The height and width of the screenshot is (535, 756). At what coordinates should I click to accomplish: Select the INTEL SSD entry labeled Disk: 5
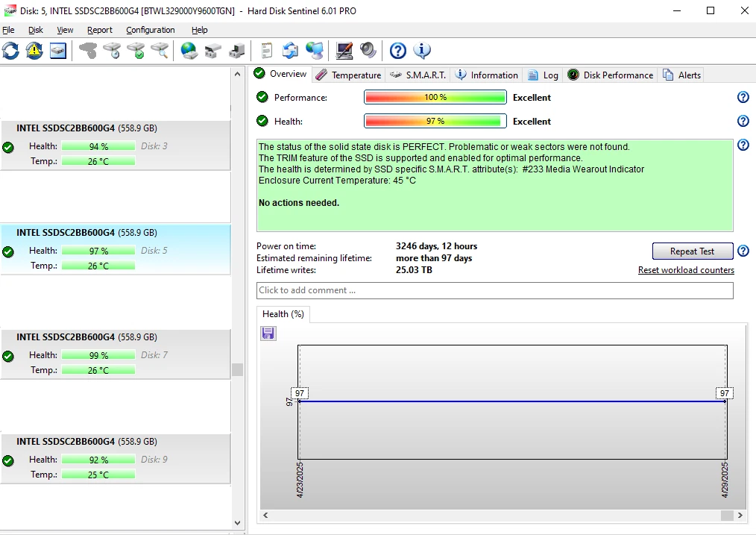[x=116, y=249]
